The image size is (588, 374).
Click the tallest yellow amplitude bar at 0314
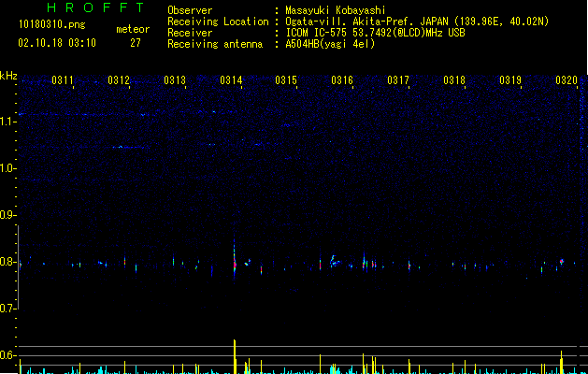(x=235, y=356)
